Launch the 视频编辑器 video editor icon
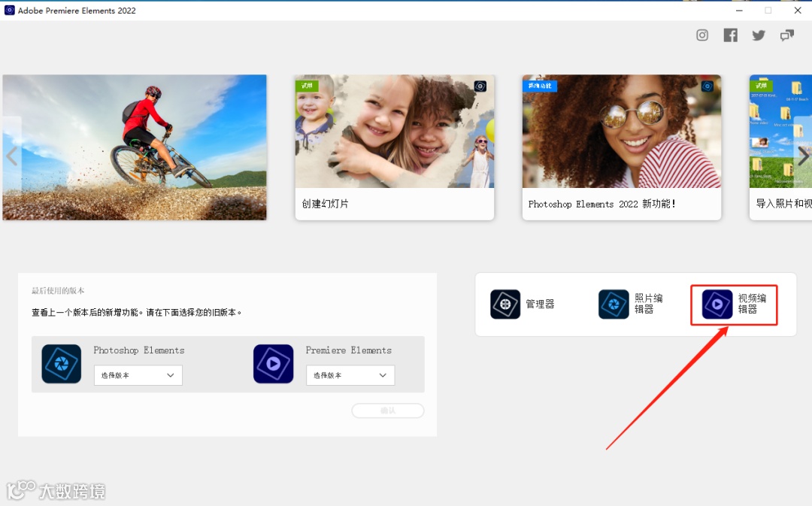This screenshot has height=506, width=812. [717, 304]
